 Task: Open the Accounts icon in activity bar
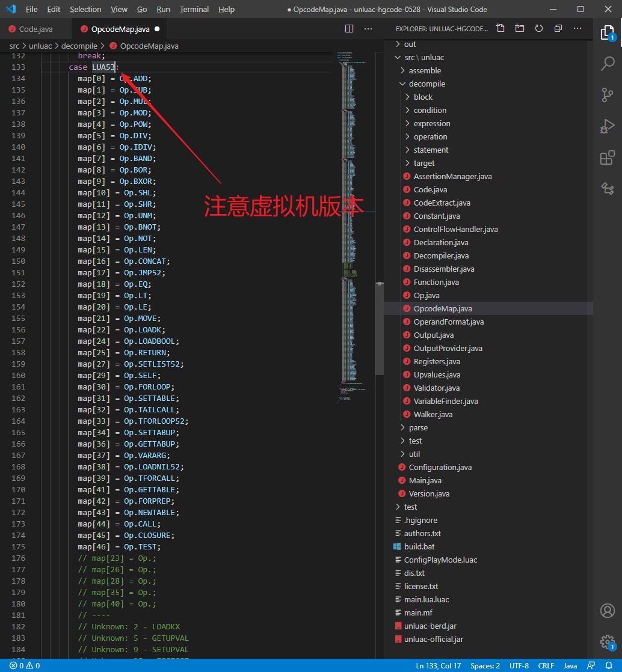(x=608, y=611)
